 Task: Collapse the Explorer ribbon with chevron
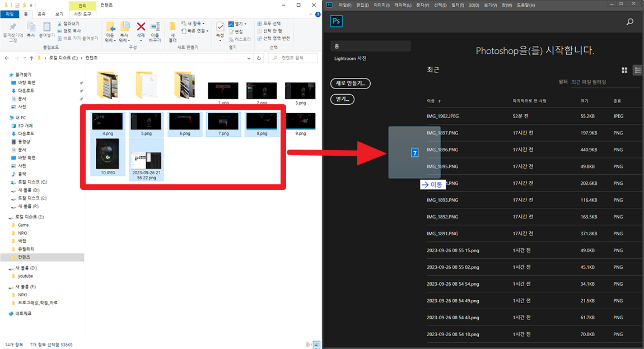310,15
